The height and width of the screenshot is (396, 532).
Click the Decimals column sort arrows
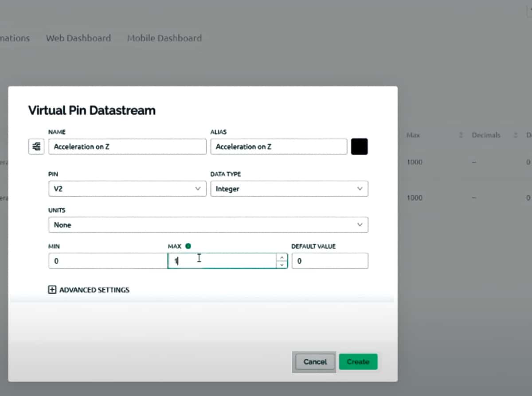coord(516,135)
